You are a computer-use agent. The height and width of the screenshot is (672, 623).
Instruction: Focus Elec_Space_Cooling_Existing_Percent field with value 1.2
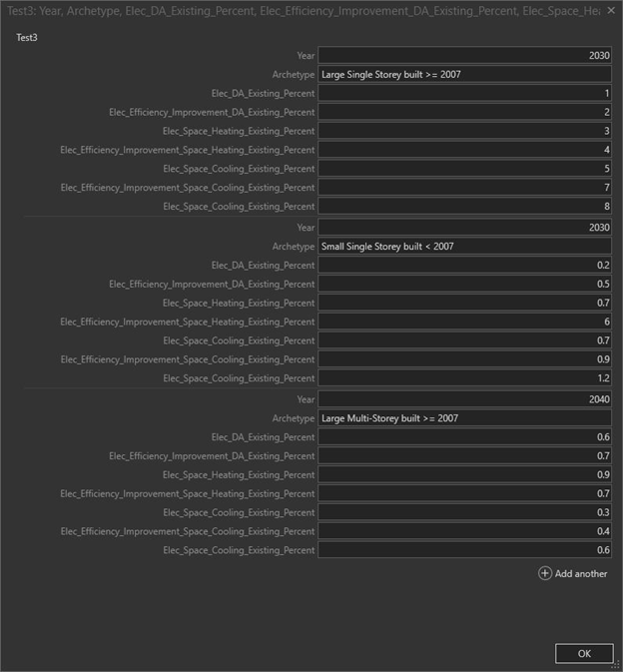(464, 378)
